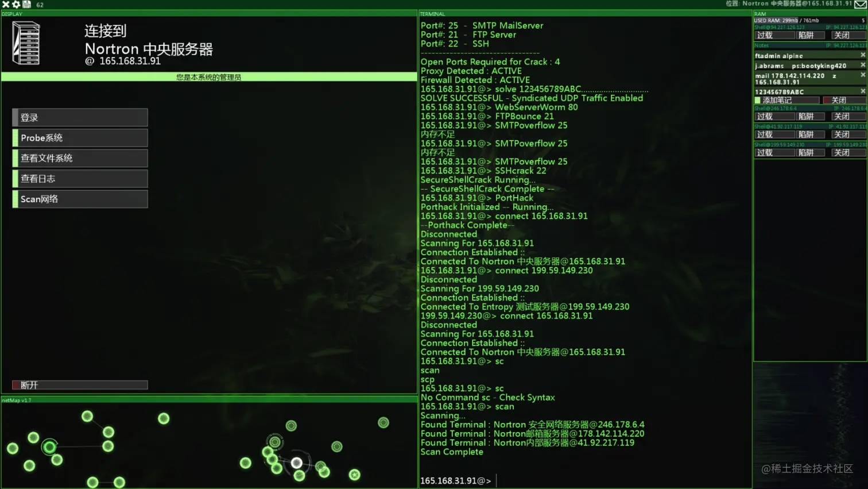Click the '@ 165.168.31.91' address under title
Screen dimensions: 868x489
pyautogui.click(x=123, y=61)
